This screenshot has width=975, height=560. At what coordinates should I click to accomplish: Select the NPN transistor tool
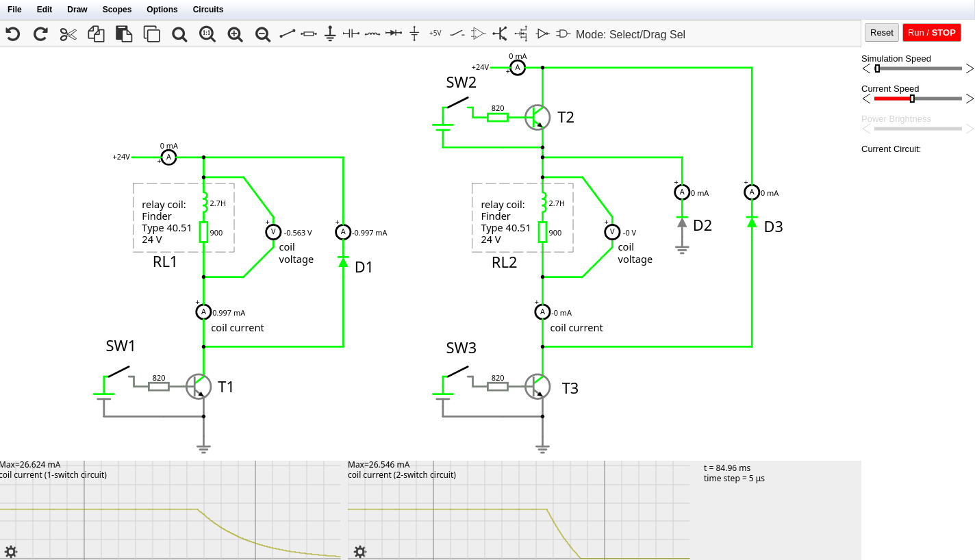point(501,34)
